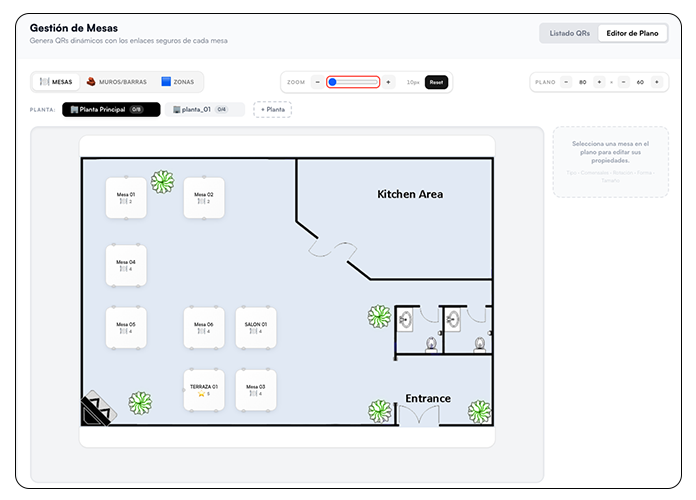Click the 'Selecciona una mesa' hint panel
The image size is (696, 500).
(610, 162)
